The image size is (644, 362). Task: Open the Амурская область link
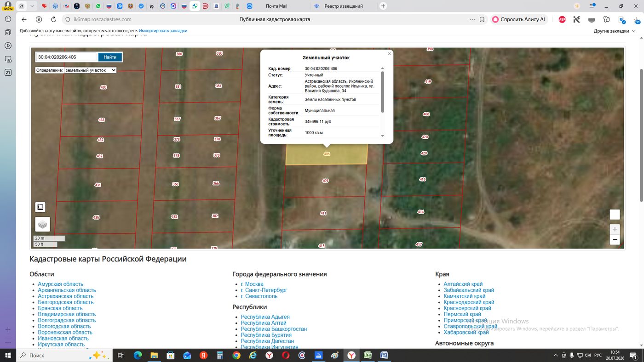(x=60, y=284)
